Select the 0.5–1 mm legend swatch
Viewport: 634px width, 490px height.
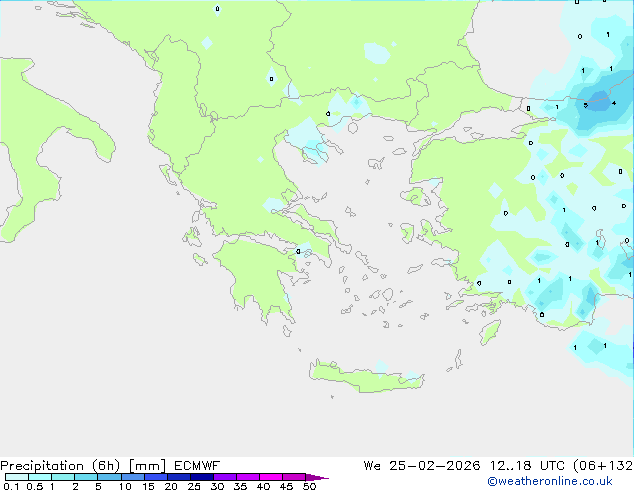40,477
